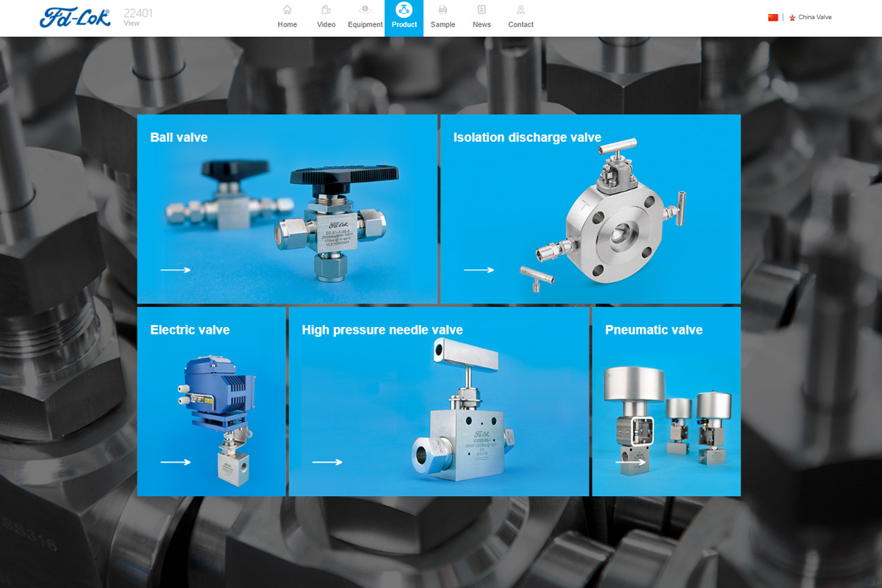Click the Chinese flag language icon
882x588 pixels.
point(772,18)
